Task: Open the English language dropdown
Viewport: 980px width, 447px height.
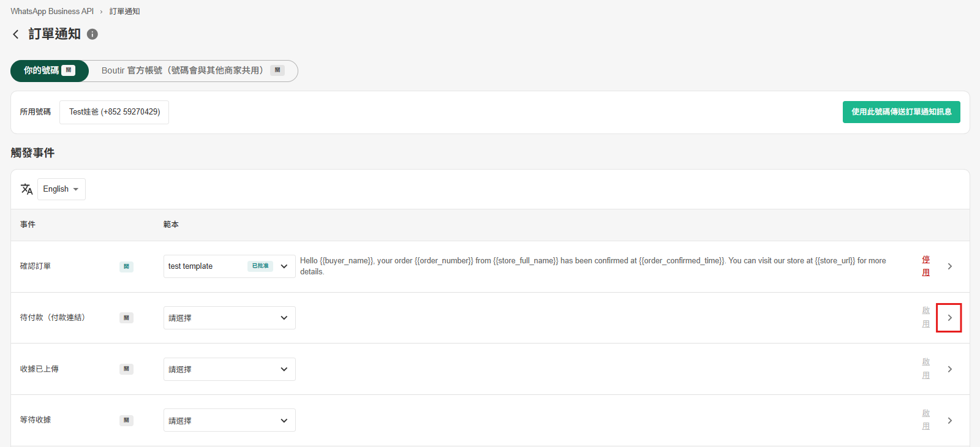Action: 61,189
